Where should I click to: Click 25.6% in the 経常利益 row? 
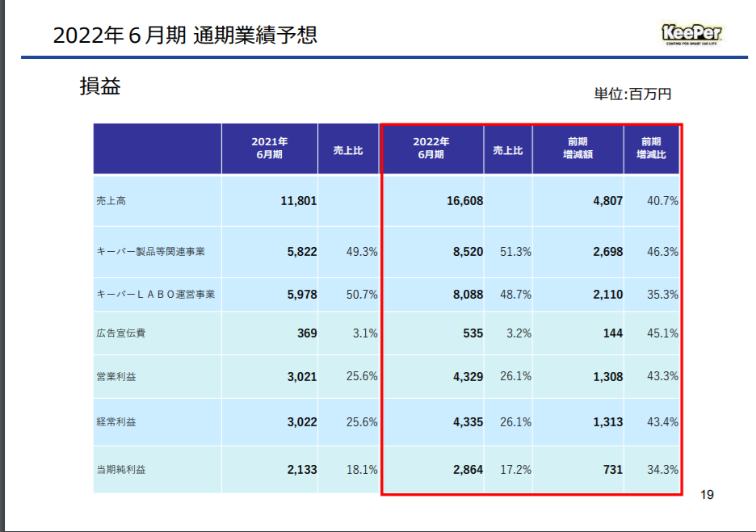pyautogui.click(x=362, y=422)
